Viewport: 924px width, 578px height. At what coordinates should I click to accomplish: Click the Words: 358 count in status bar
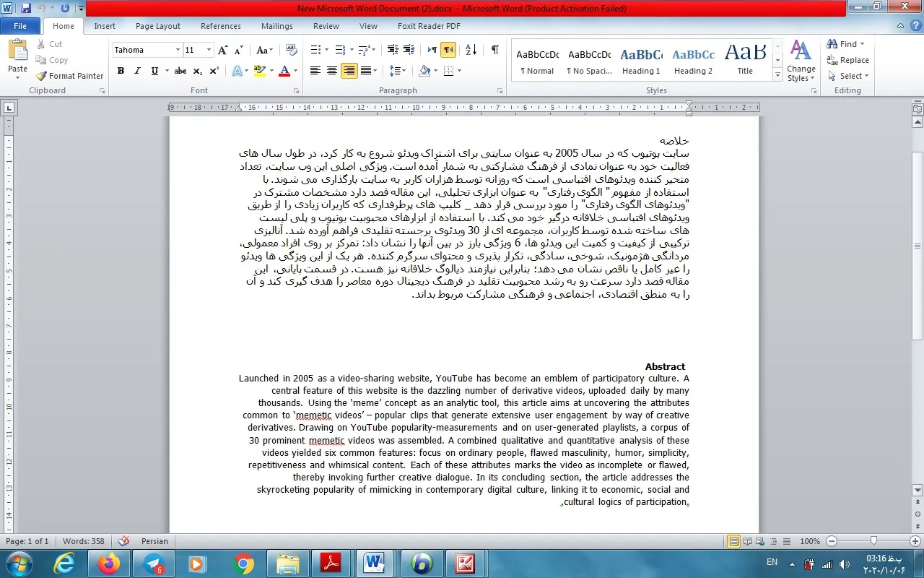(x=84, y=541)
